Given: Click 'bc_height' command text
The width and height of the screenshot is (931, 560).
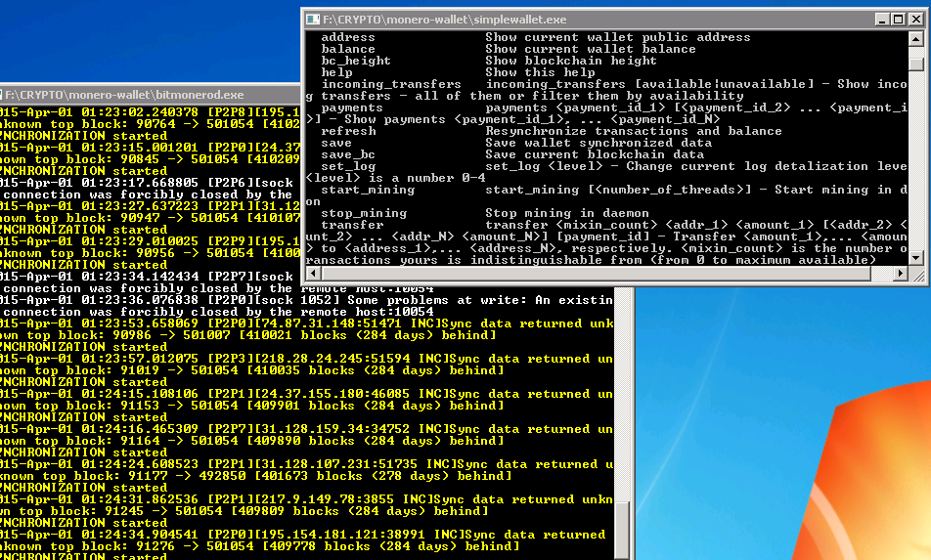Looking at the screenshot, I should coord(356,61).
